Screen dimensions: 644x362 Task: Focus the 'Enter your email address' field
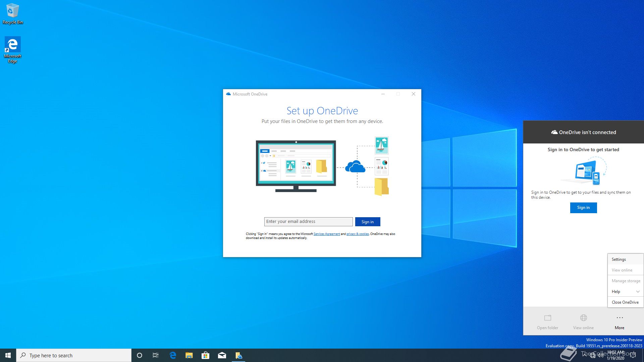(x=308, y=222)
